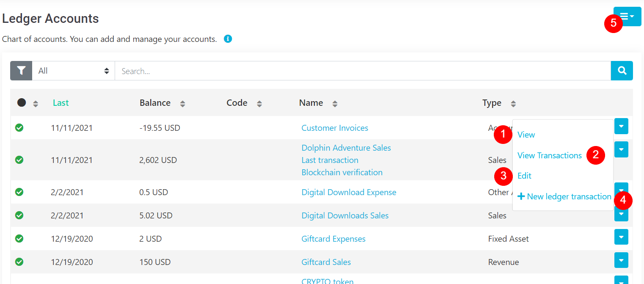Open the All filter dropdown
Screen dimensions: 644x284
(x=73, y=71)
